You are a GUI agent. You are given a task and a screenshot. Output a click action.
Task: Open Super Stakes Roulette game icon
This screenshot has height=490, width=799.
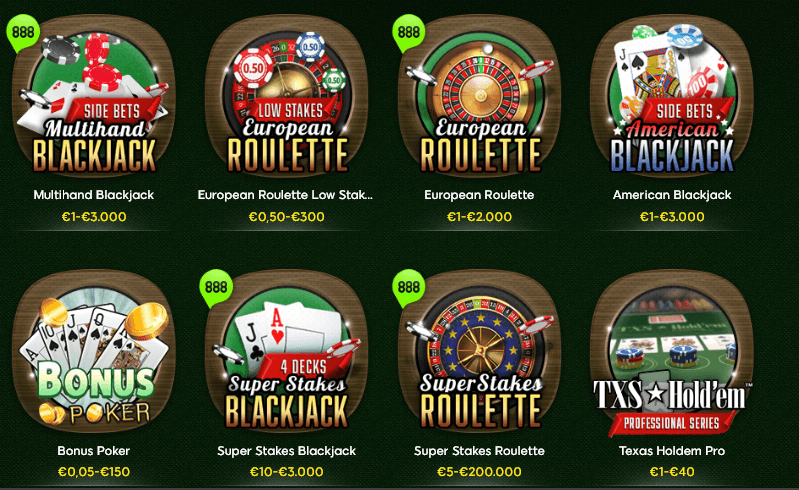(x=480, y=352)
